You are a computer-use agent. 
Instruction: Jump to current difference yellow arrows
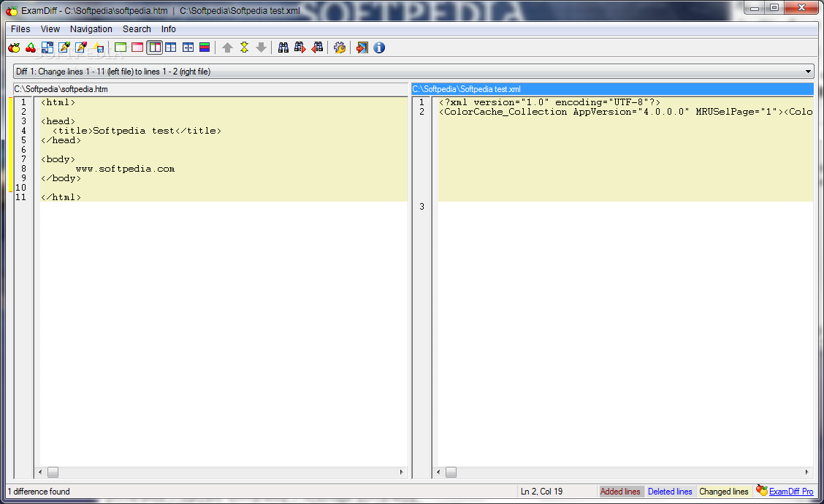pyautogui.click(x=245, y=47)
